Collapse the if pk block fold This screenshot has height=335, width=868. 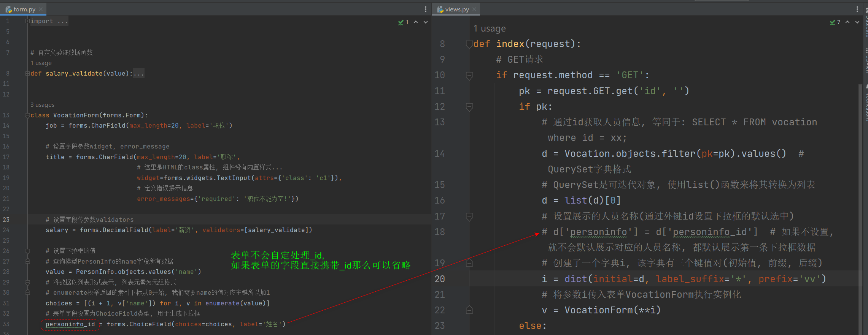click(x=469, y=107)
